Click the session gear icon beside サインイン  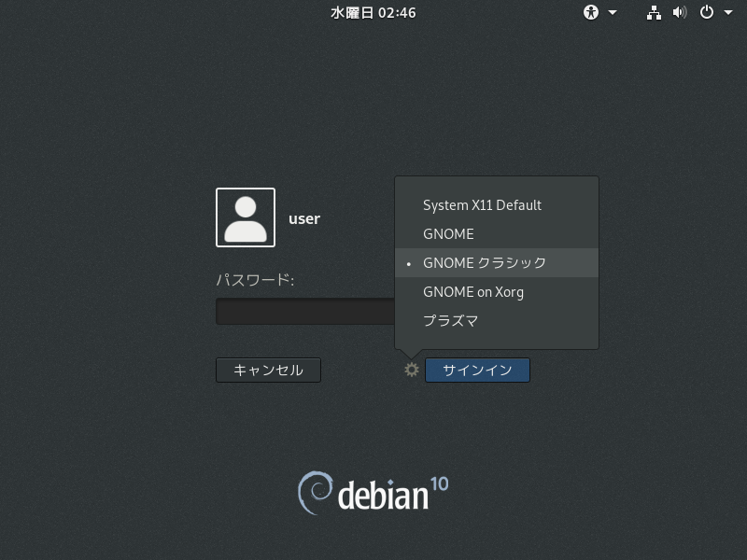point(411,371)
